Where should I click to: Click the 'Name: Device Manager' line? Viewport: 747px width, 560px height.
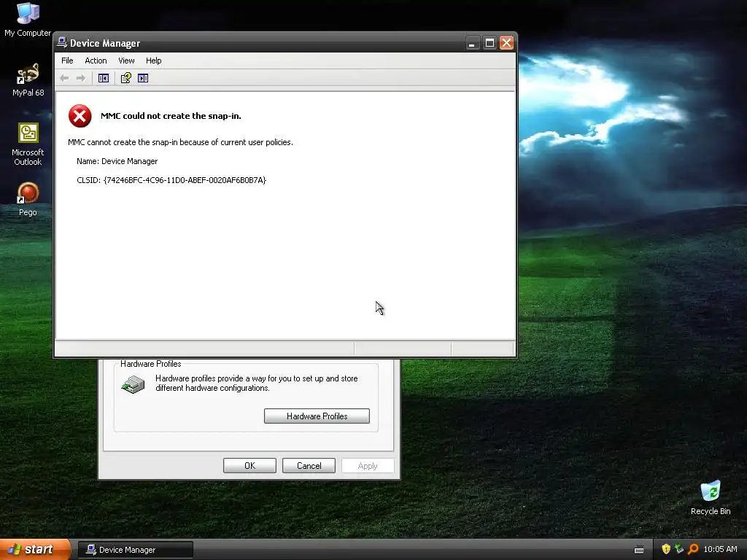tap(117, 161)
